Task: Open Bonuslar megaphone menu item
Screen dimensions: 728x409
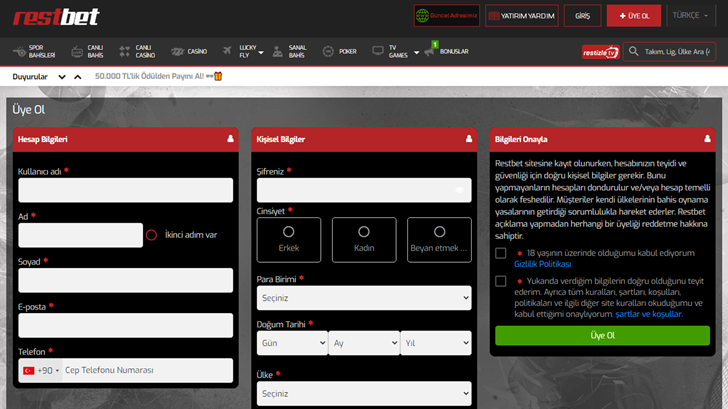Action: (x=447, y=51)
